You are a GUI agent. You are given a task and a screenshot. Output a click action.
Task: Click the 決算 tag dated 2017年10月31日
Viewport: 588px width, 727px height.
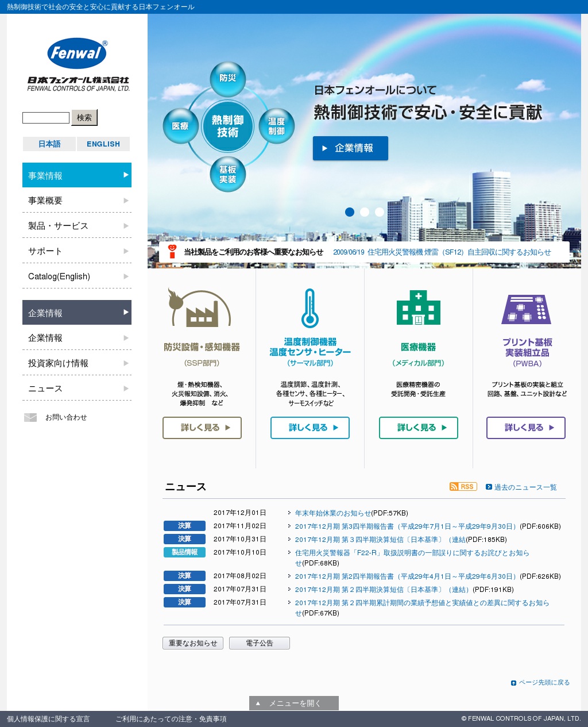click(x=184, y=539)
